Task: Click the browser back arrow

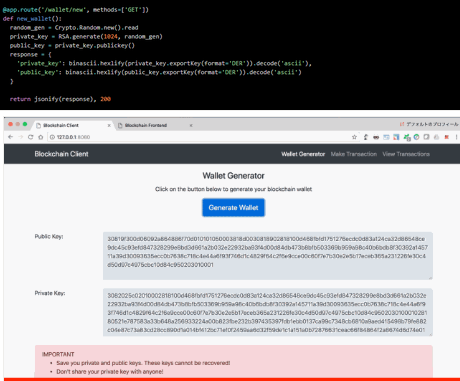Action: pos(10,137)
